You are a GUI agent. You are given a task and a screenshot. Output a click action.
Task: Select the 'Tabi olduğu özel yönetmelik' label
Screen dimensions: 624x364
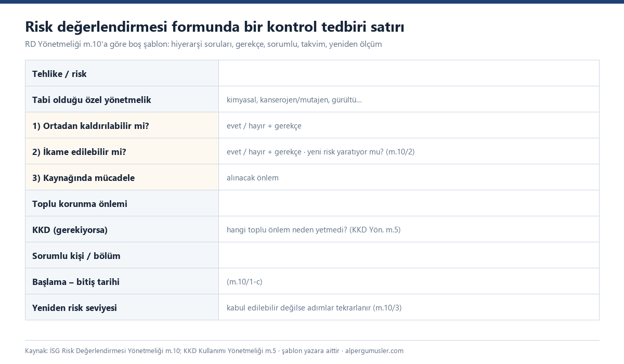tap(122, 99)
